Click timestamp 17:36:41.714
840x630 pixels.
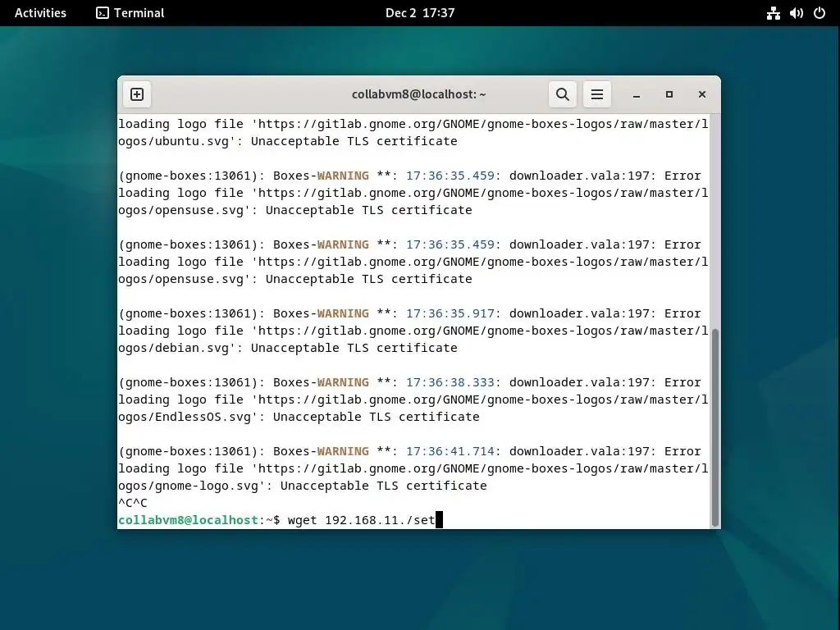(x=450, y=451)
